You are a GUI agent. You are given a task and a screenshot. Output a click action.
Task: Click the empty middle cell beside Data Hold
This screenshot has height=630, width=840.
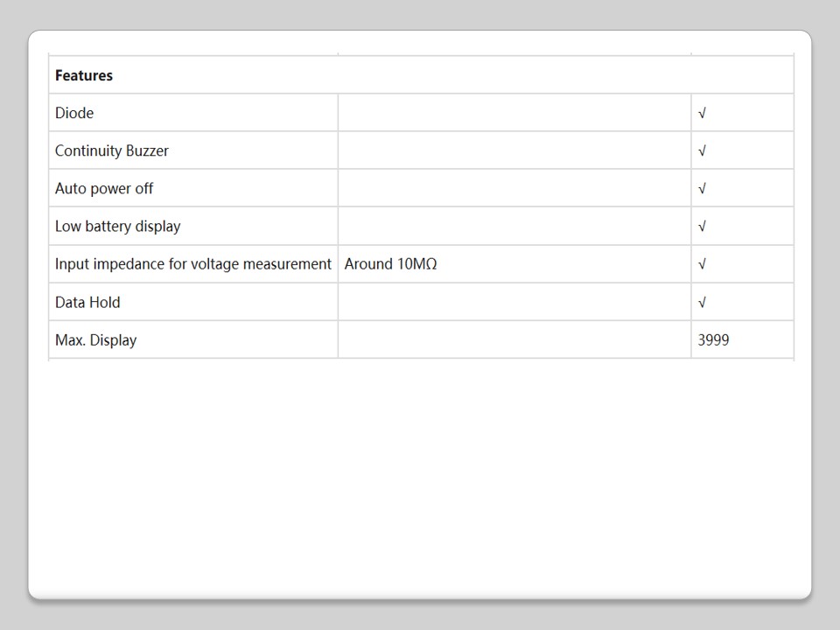[x=514, y=302]
